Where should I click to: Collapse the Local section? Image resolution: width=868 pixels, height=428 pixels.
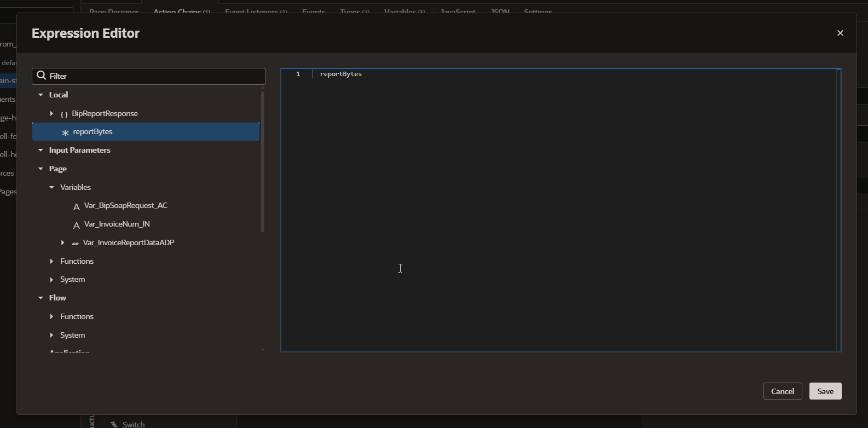(40, 95)
